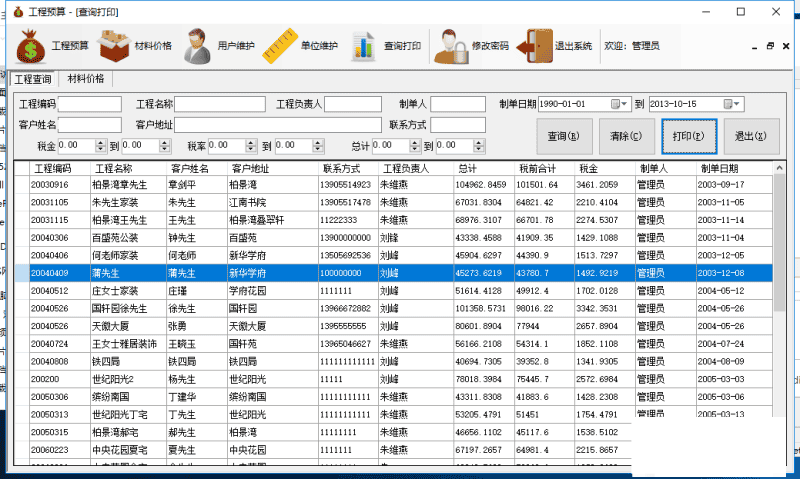Open 用户维护 user icon

pyautogui.click(x=197, y=46)
